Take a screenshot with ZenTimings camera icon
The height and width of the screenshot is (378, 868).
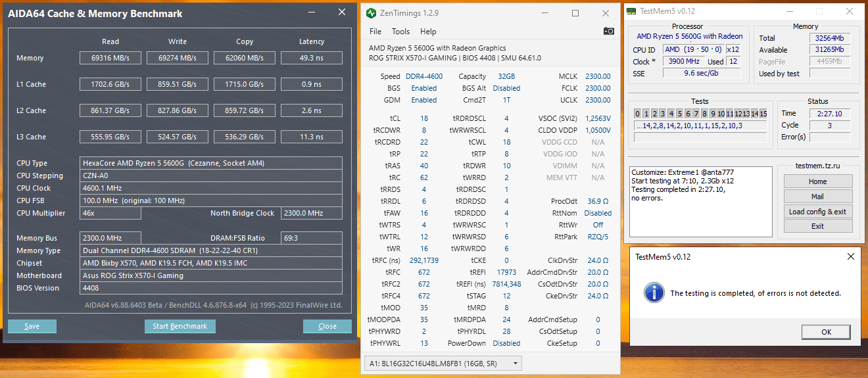609,31
